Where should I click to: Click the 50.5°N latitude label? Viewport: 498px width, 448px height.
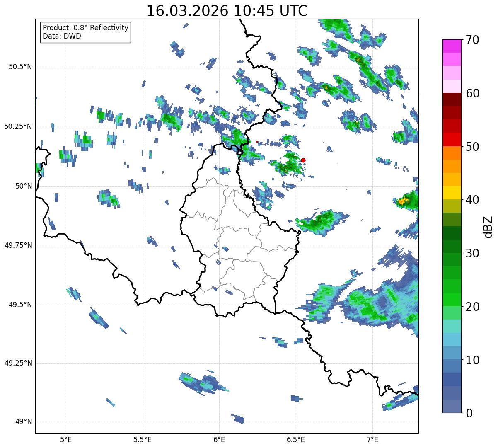tap(20, 67)
